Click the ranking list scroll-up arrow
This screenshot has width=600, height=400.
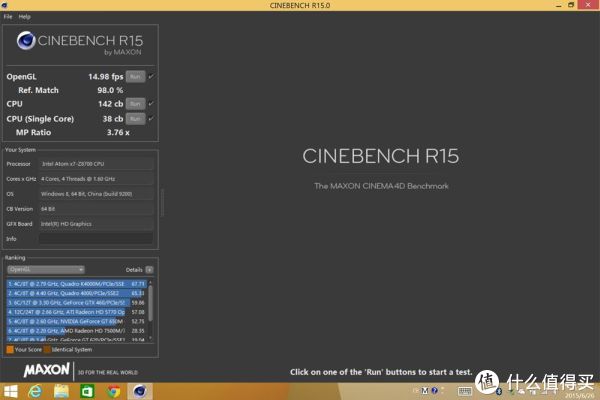tap(150, 282)
